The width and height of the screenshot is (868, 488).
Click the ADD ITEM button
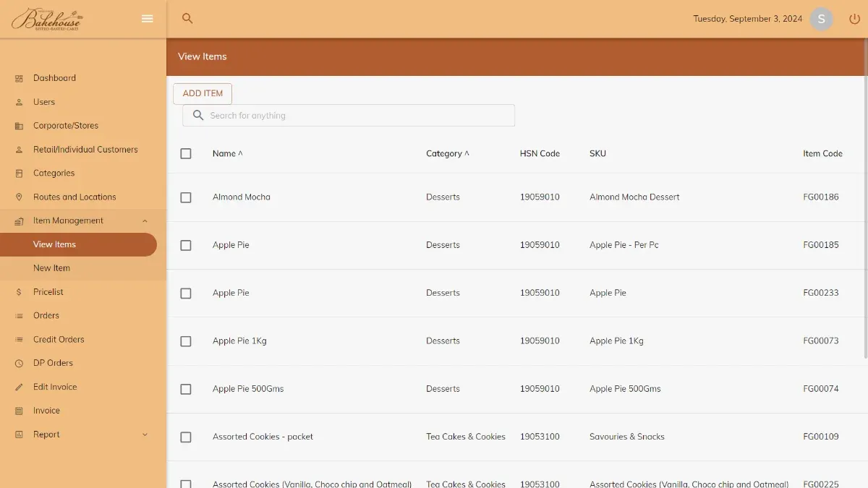pyautogui.click(x=203, y=93)
